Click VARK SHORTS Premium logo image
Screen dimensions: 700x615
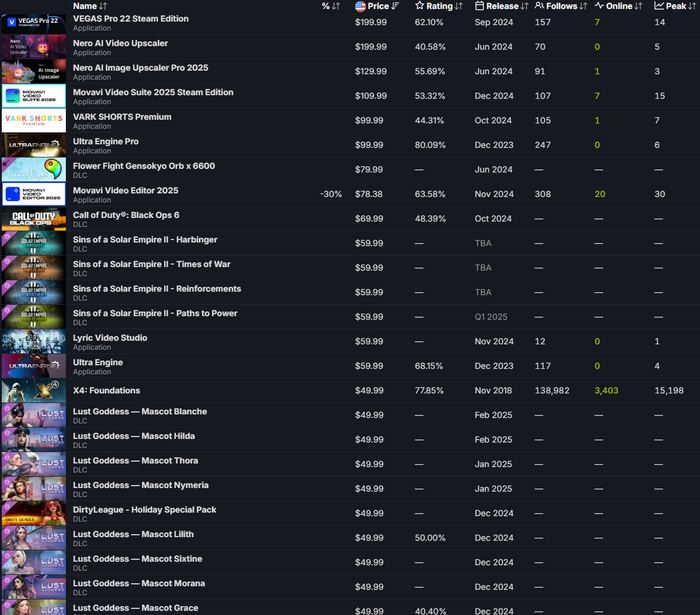coord(34,121)
